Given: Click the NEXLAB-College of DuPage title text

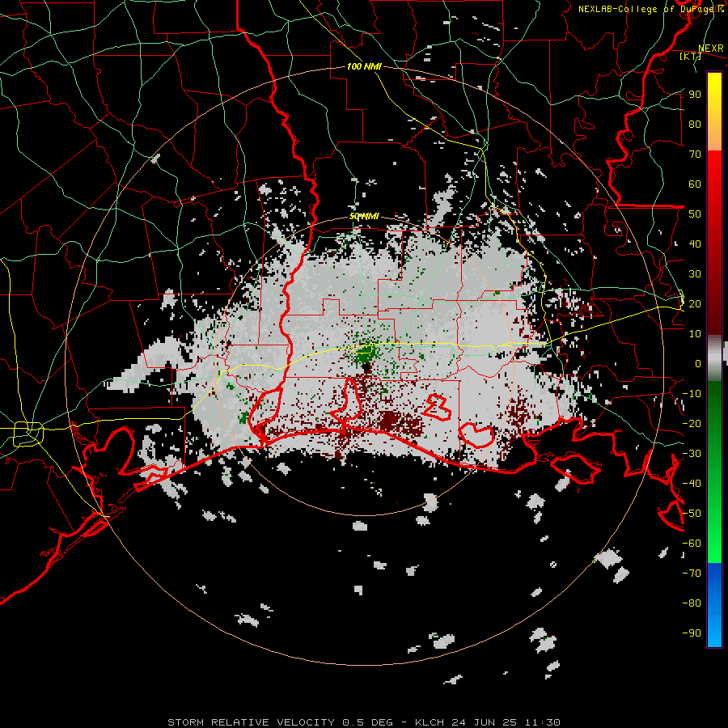Looking at the screenshot, I should coord(650,9).
